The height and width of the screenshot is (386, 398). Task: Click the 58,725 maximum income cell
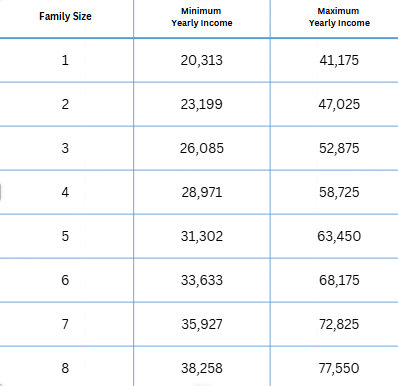click(x=339, y=192)
